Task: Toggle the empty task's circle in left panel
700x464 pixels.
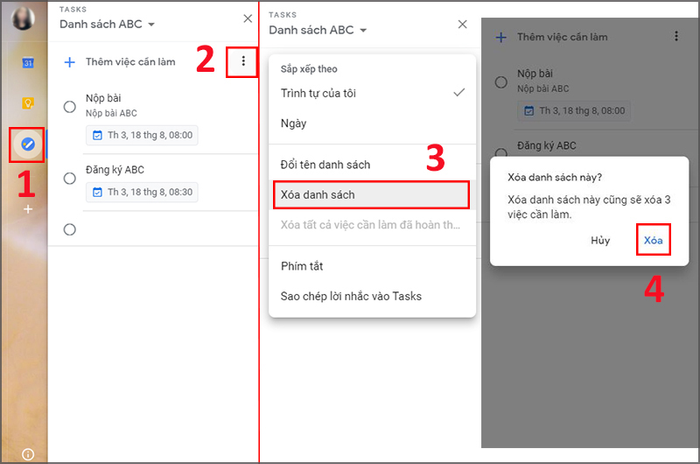Action: tap(69, 230)
